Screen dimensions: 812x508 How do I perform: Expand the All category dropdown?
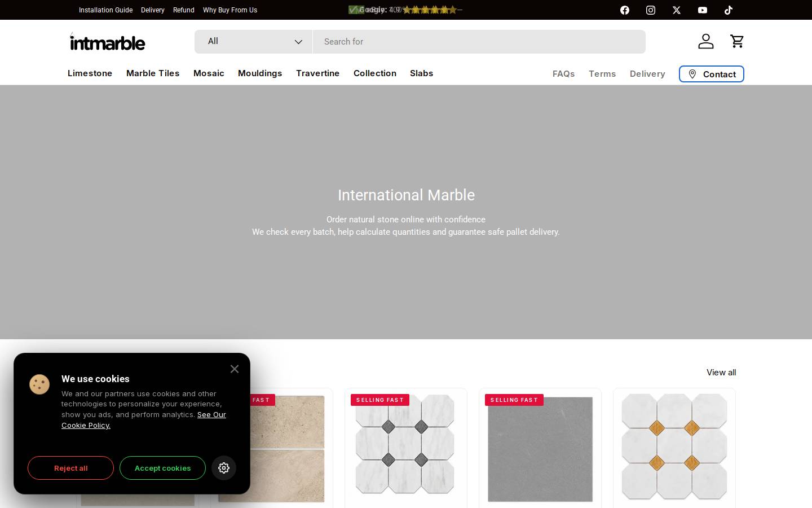coord(254,42)
